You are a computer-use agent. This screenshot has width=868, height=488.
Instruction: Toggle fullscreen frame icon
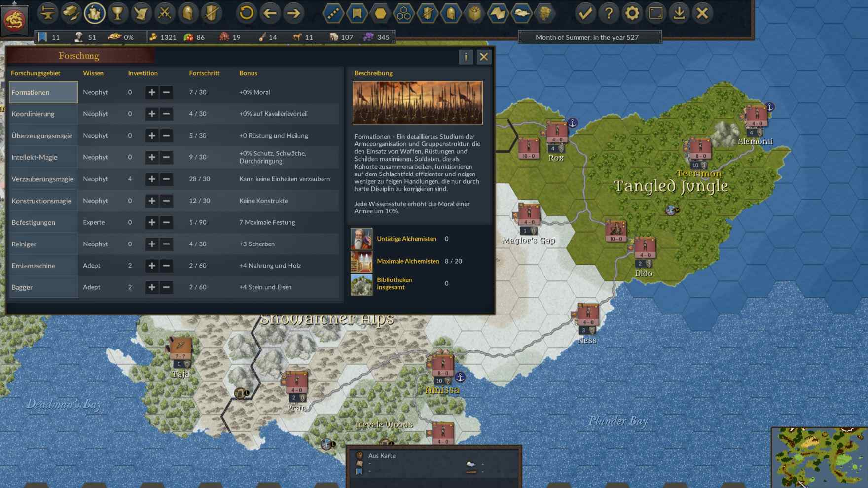click(655, 13)
